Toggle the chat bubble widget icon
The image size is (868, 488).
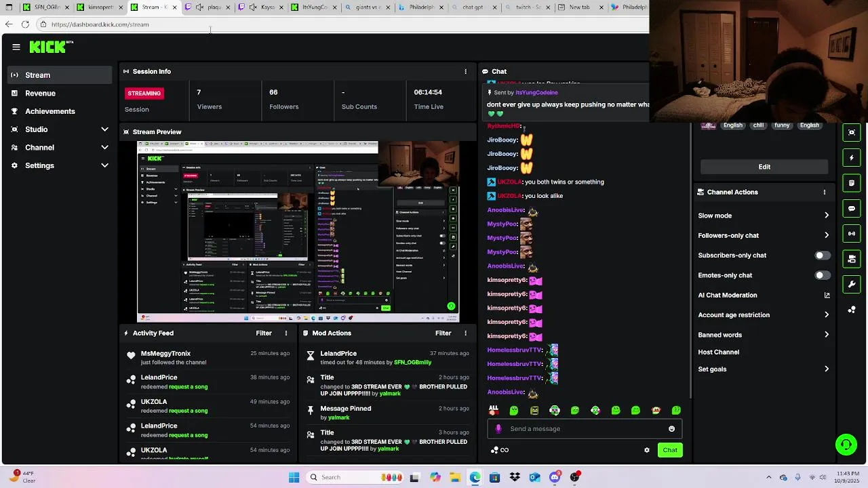pyautogui.click(x=852, y=208)
